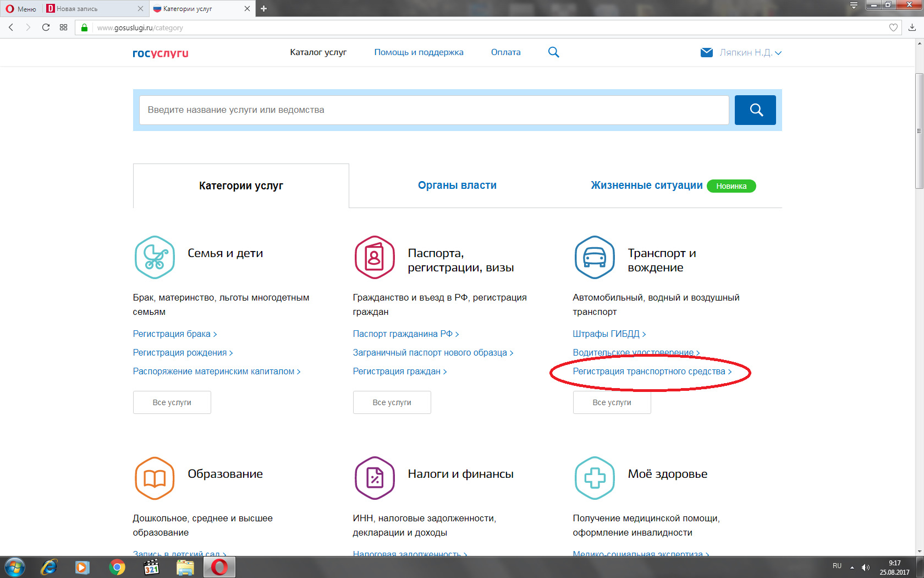Click the Налоги и финансы icon
Viewport: 924px width, 578px height.
click(375, 478)
